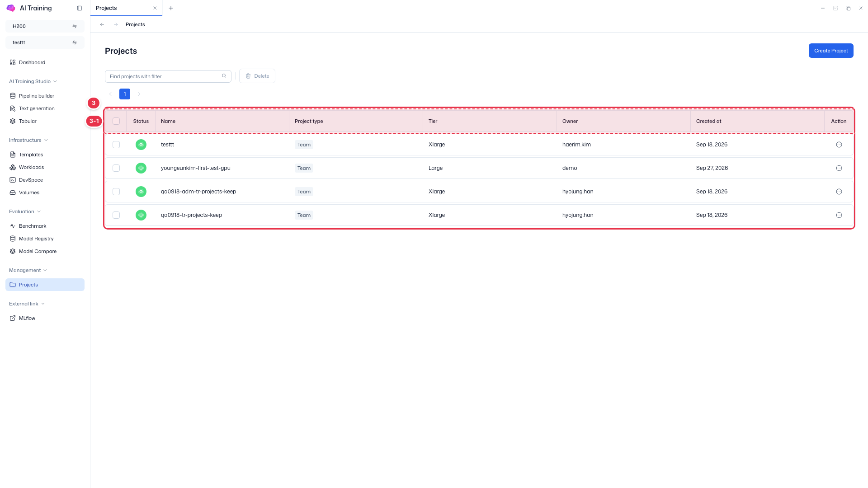Open action menu for qa0918-tr-projects-keep
The width and height of the screenshot is (868, 488).
pos(839,215)
